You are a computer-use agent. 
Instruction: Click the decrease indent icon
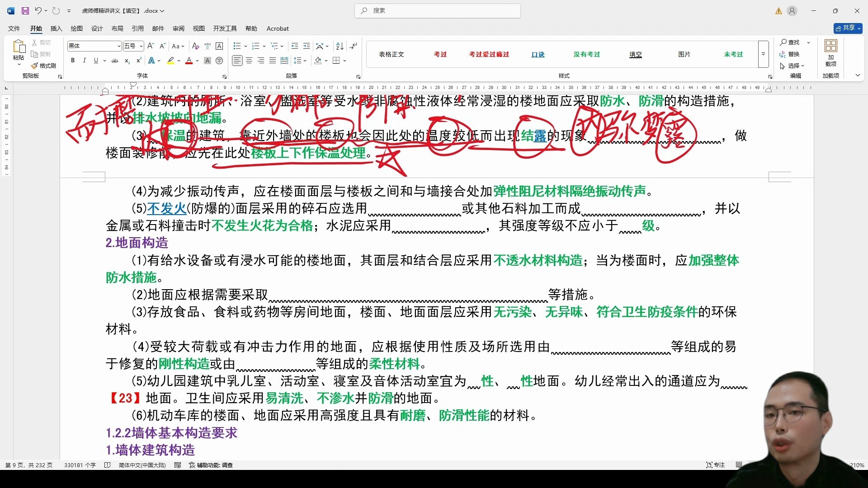(x=295, y=46)
